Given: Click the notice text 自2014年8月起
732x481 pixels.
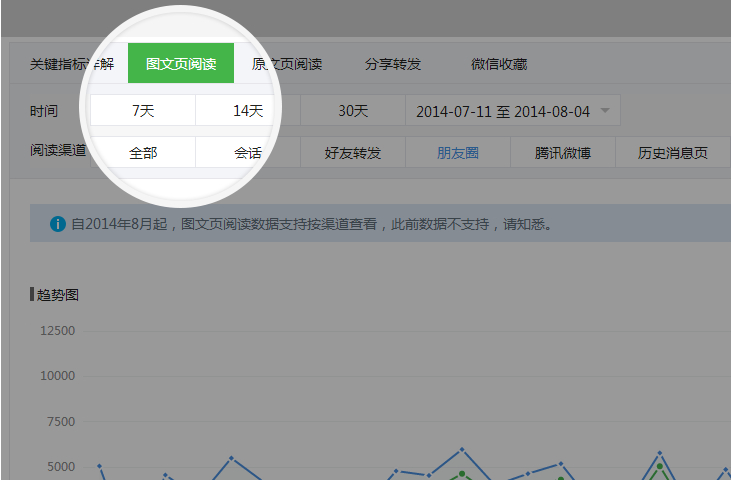Looking at the screenshot, I should [x=119, y=224].
